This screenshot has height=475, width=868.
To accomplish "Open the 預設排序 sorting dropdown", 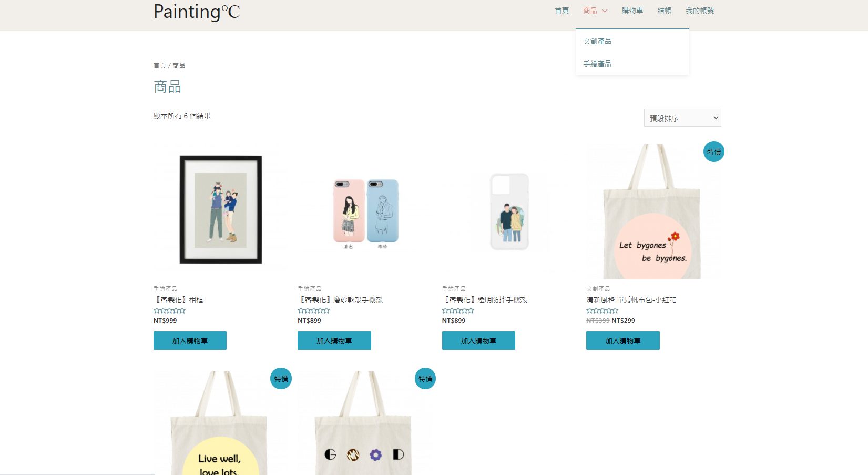I will 682,118.
